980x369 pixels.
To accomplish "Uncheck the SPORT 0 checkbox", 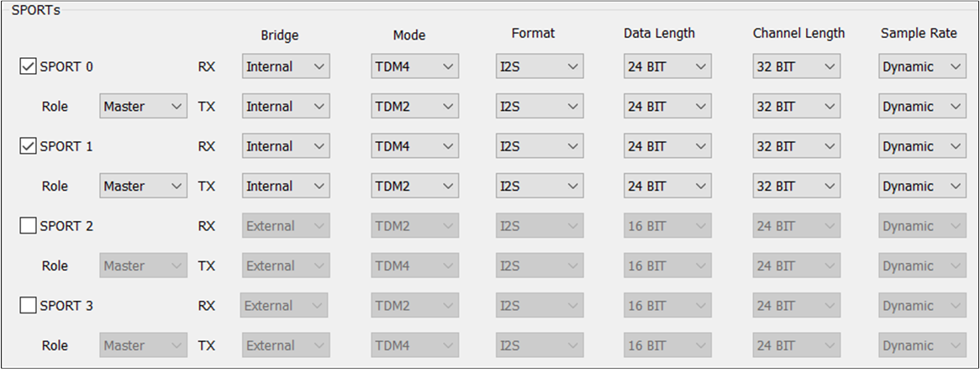I will (x=28, y=66).
